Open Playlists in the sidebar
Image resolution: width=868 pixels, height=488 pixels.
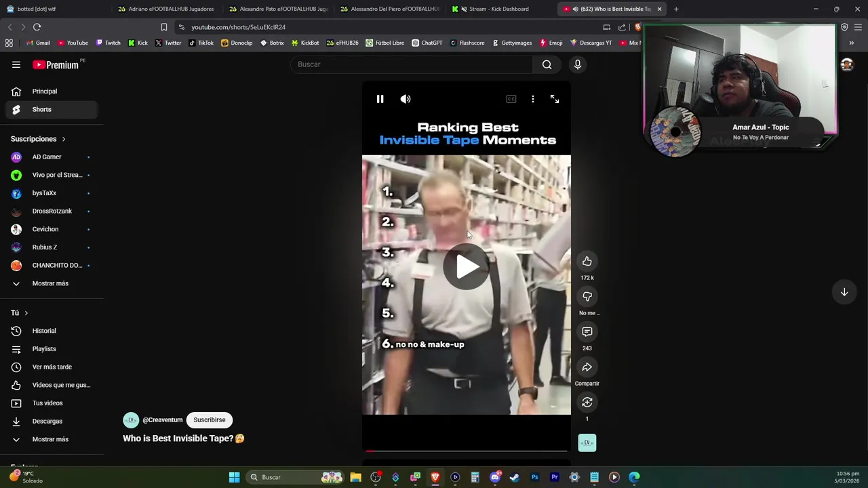(x=52, y=349)
